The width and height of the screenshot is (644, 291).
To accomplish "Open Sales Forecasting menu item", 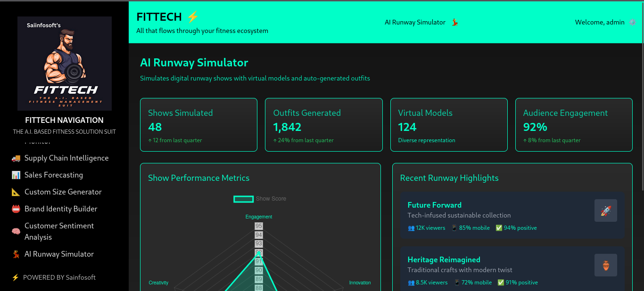I will [x=54, y=175].
